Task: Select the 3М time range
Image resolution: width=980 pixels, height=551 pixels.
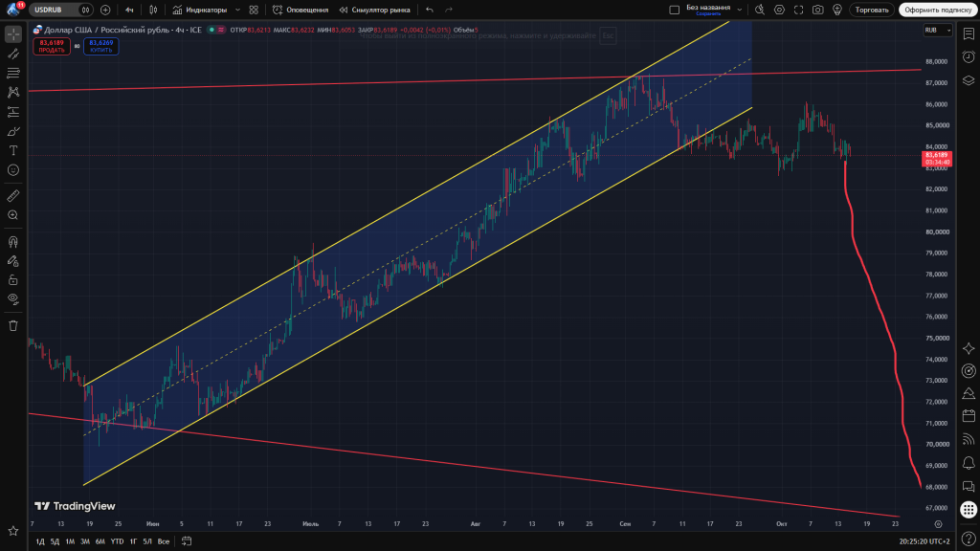Action: [85, 541]
